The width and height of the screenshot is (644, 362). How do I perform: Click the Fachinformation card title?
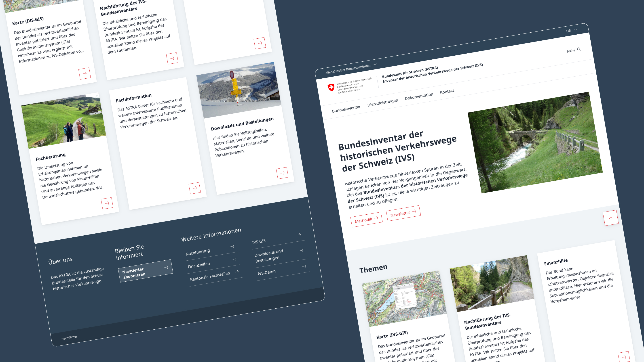click(134, 98)
